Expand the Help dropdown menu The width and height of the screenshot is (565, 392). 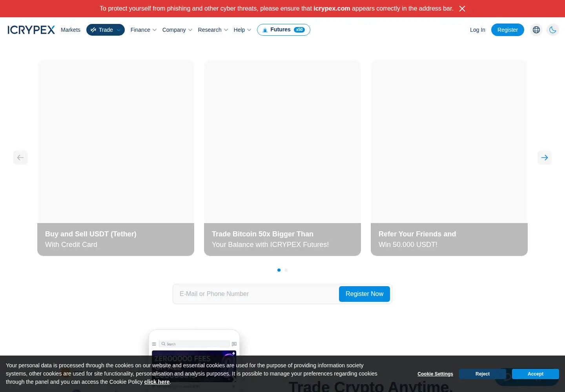[x=242, y=30]
